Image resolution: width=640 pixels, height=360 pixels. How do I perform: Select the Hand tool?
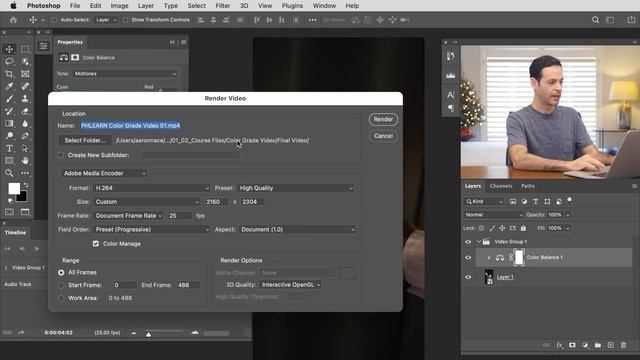pos(25,160)
